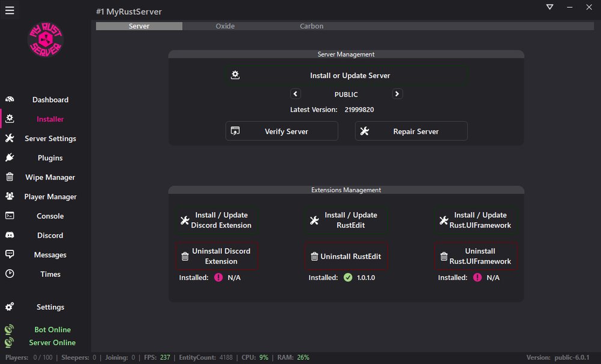Screen dimensions: 601x364
Task: Click the Player Manager people icon
Action: [x=10, y=196]
